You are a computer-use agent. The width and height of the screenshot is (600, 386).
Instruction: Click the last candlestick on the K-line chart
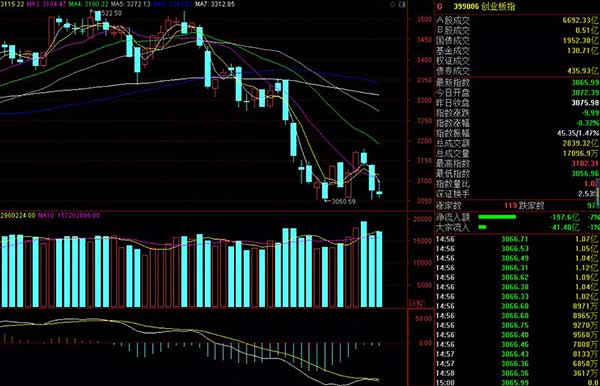(379, 192)
